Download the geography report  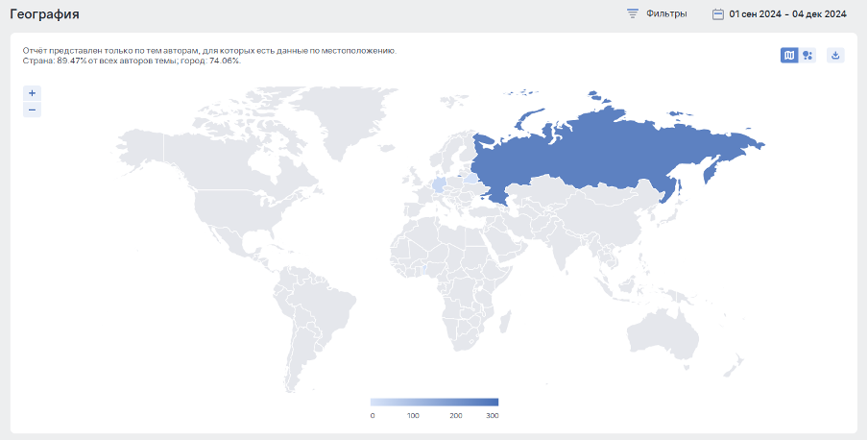835,56
